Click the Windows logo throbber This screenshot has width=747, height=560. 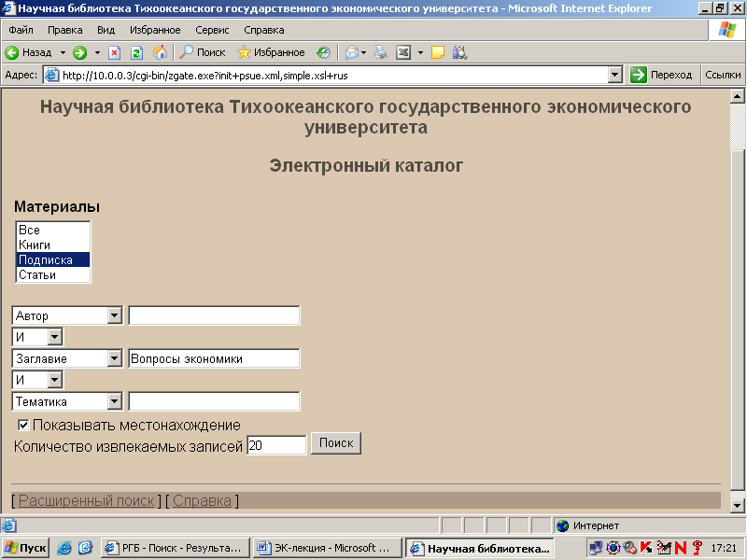(727, 30)
